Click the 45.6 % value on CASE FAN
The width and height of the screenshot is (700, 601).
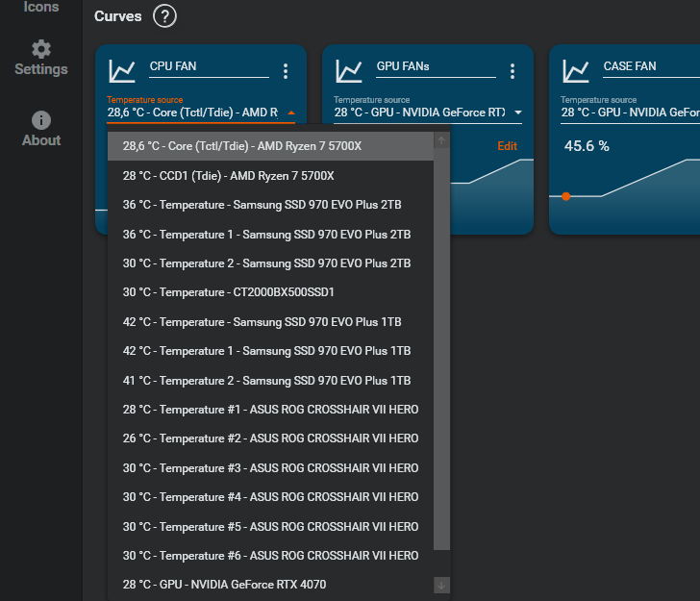(587, 146)
